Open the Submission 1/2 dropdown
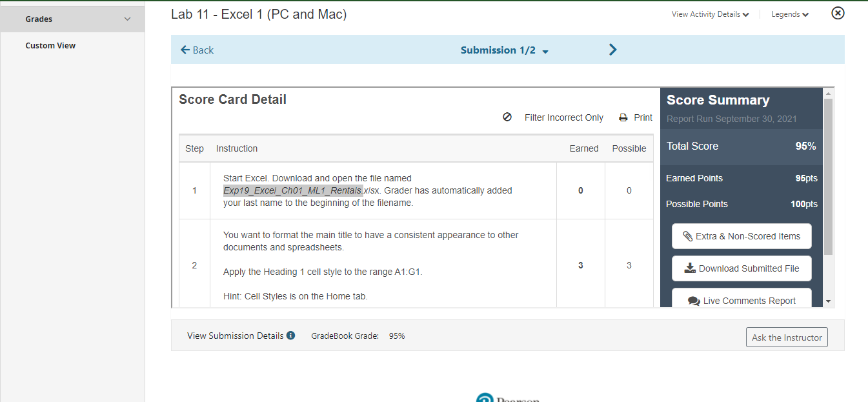The height and width of the screenshot is (402, 868). point(504,50)
